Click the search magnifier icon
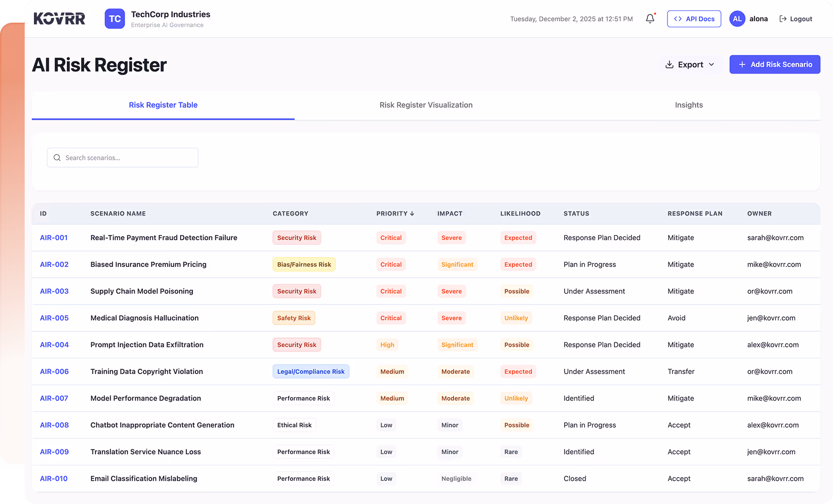Screen dimensions: 833x504 point(57,157)
